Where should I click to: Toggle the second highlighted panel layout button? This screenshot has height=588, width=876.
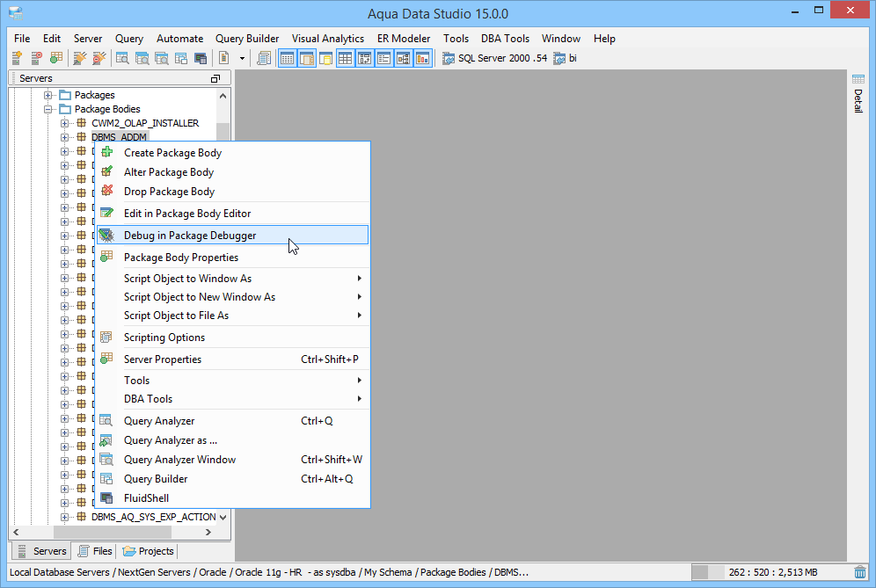pyautogui.click(x=307, y=58)
